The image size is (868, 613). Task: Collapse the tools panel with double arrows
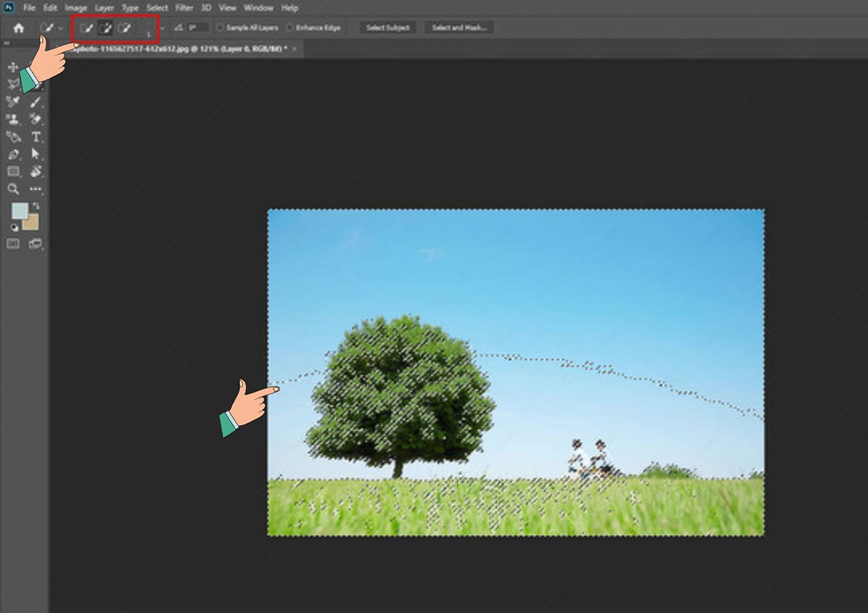[x=7, y=43]
